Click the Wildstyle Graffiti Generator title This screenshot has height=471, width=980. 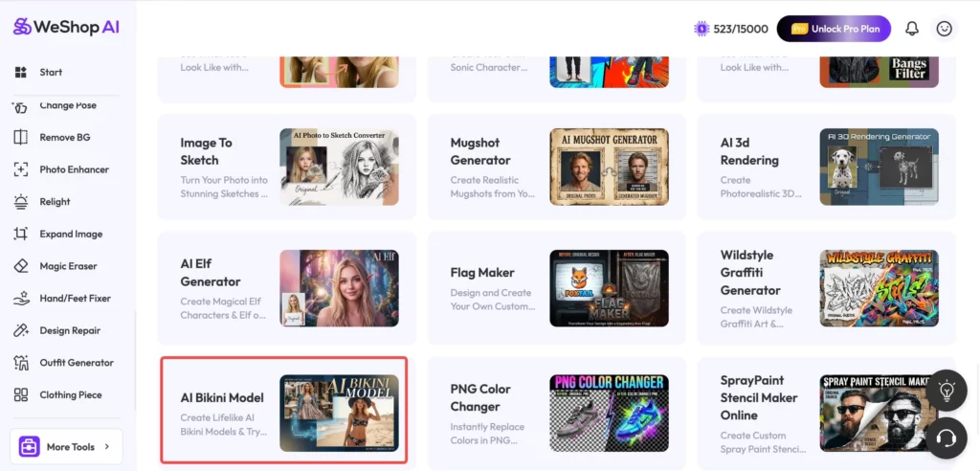click(x=750, y=273)
